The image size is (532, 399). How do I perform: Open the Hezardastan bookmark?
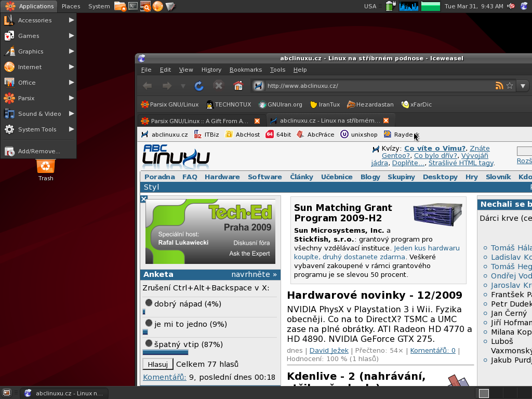[x=370, y=104]
